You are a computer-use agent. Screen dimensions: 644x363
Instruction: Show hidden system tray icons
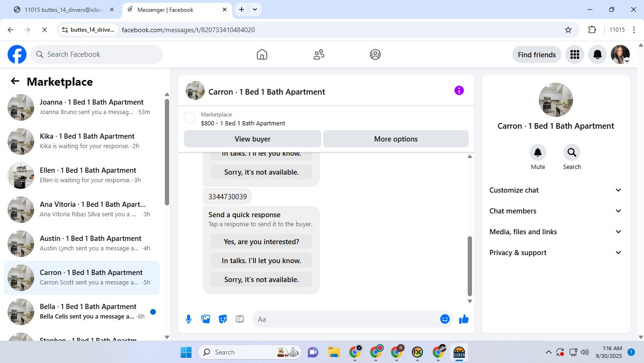point(549,352)
